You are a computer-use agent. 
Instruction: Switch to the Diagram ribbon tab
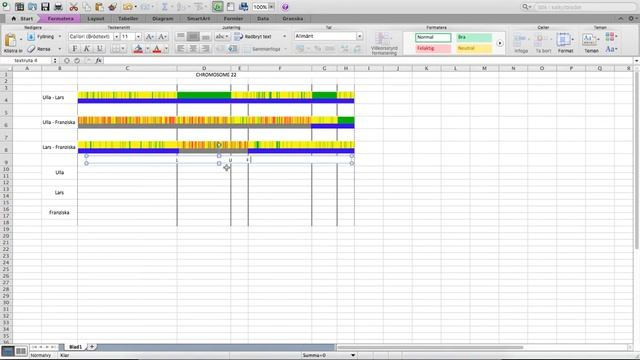click(x=162, y=19)
